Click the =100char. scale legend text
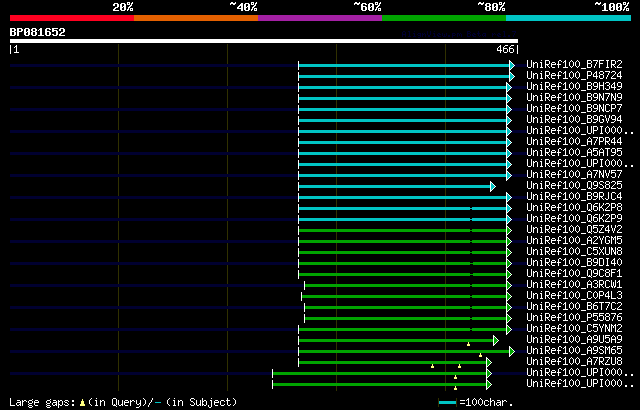Image resolution: width=640 pixels, height=410 pixels. coord(486,403)
